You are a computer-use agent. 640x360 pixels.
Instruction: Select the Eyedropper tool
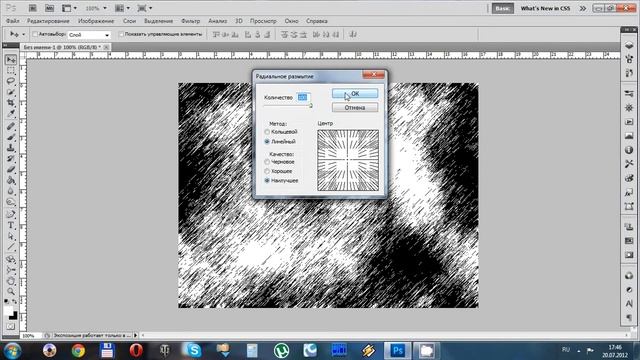coord(11,114)
